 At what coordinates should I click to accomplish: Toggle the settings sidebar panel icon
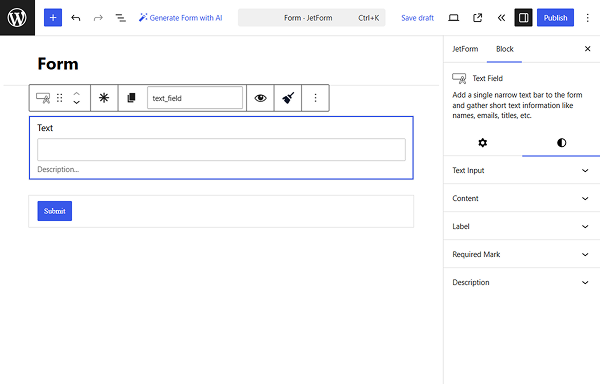click(x=523, y=18)
